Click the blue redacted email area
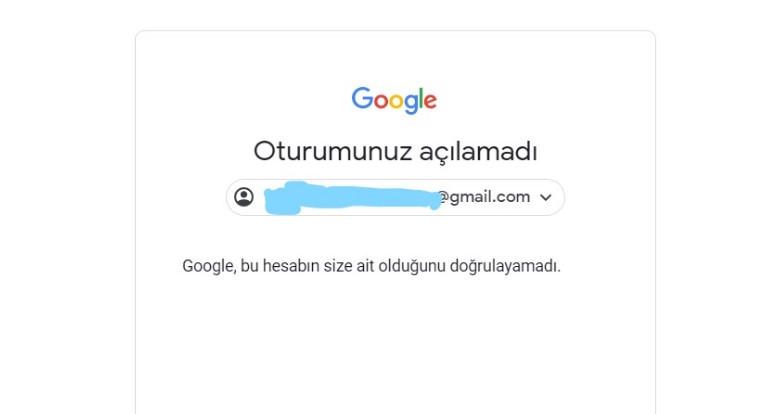The image size is (771, 414). [352, 198]
